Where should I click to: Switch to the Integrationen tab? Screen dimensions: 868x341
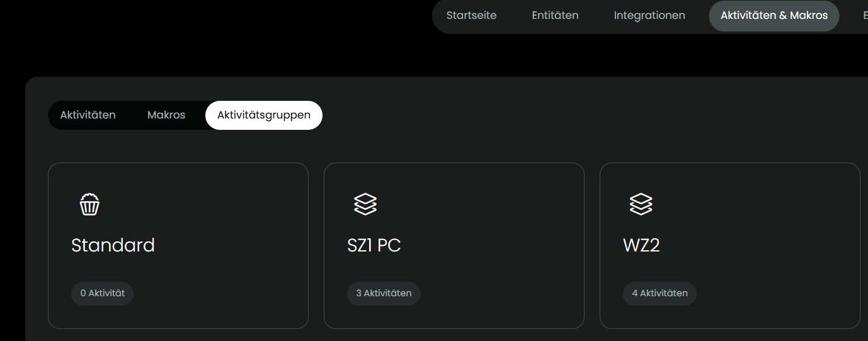(x=649, y=16)
